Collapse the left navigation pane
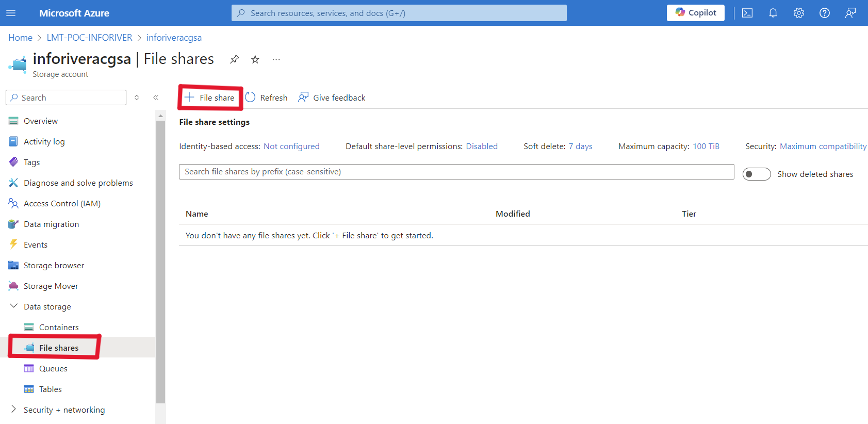The height and width of the screenshot is (424, 868). click(x=156, y=97)
